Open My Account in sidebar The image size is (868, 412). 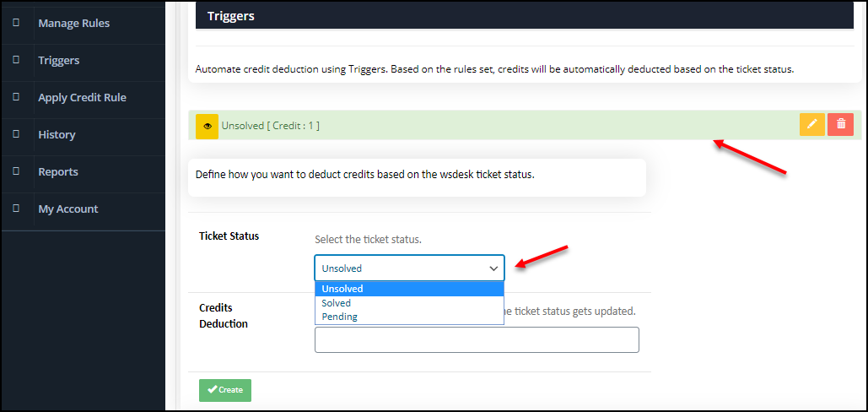point(68,209)
